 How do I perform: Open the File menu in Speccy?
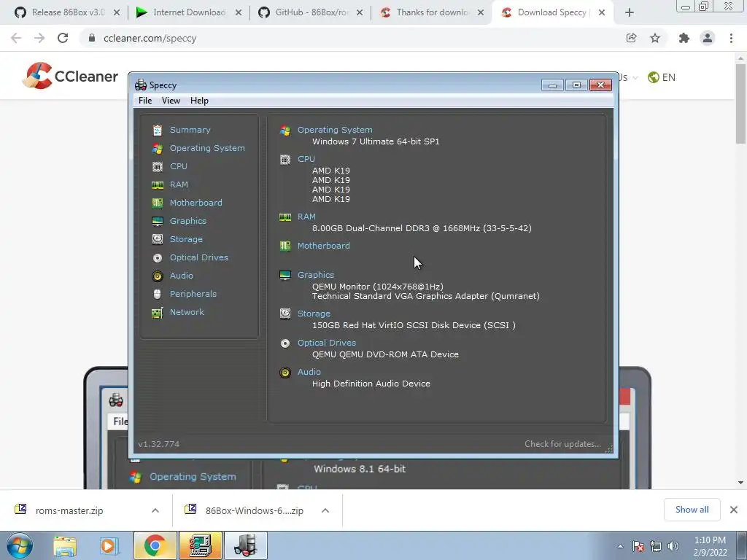(145, 101)
